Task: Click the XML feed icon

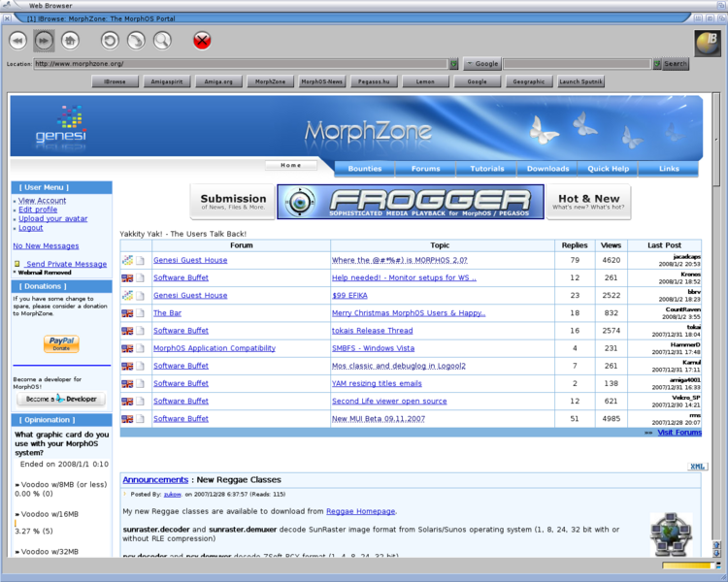Action: [x=697, y=467]
